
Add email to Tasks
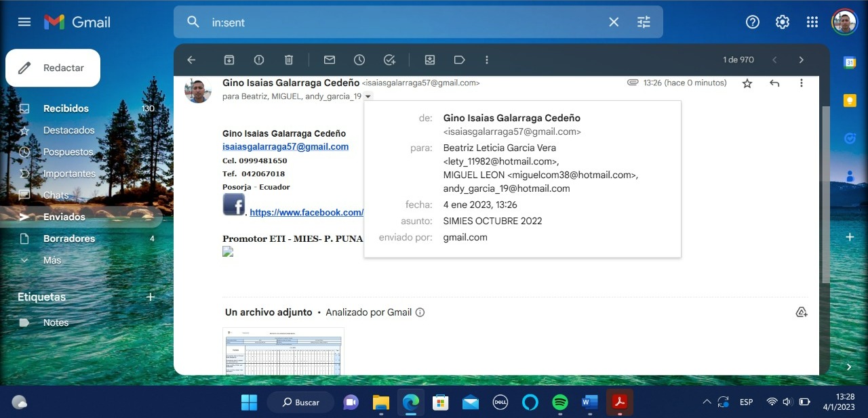coord(389,60)
